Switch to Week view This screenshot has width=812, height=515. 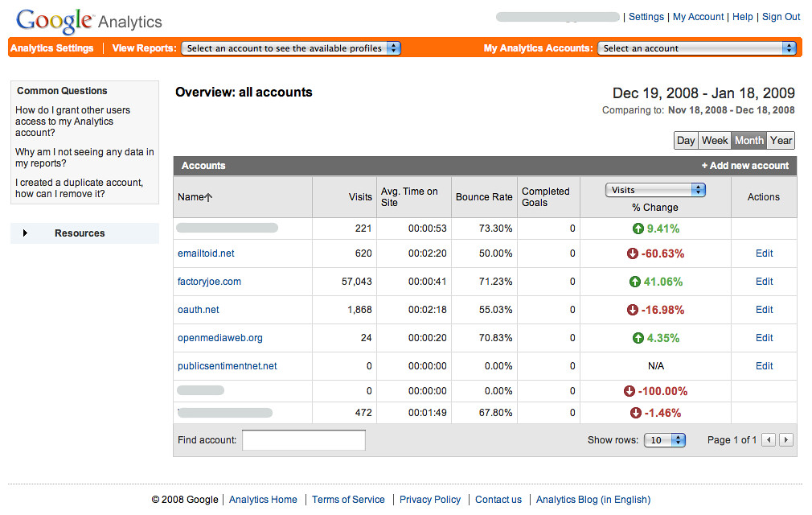tap(715, 140)
